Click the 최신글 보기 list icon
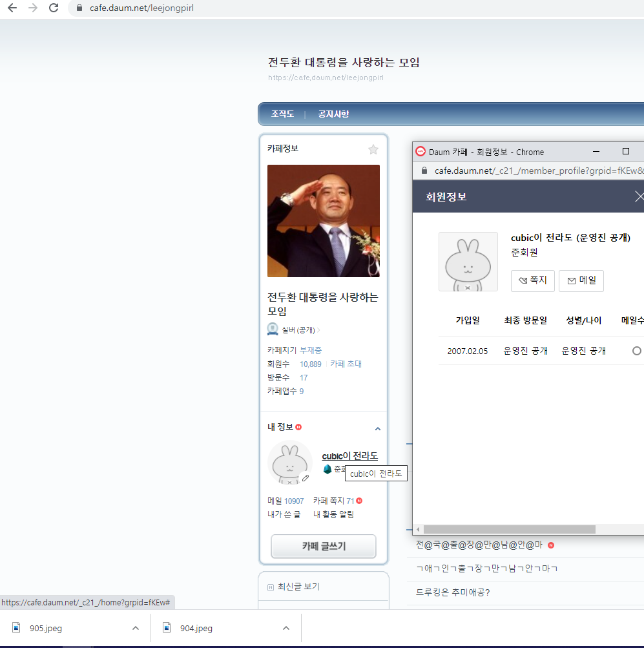The image size is (644, 648). coord(270,587)
